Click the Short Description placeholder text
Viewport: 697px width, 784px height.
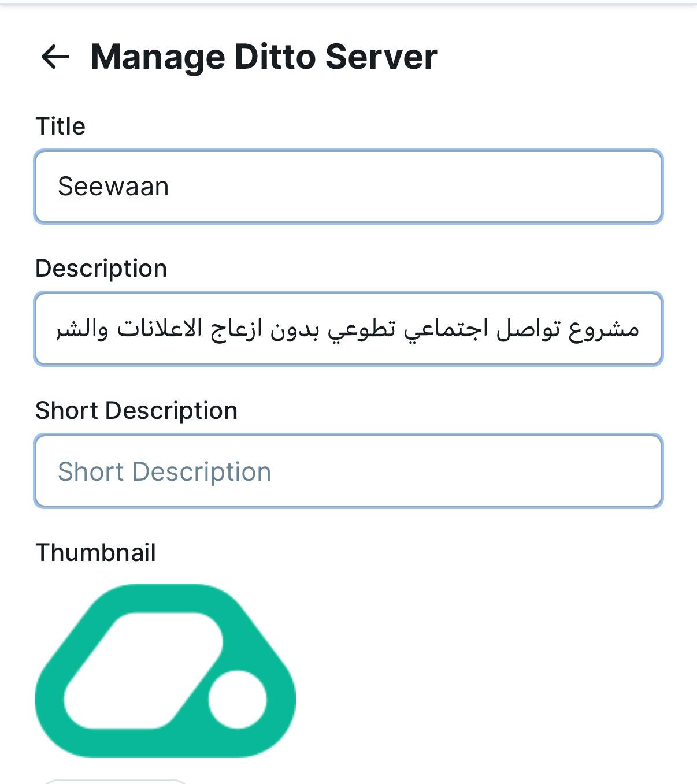(165, 471)
